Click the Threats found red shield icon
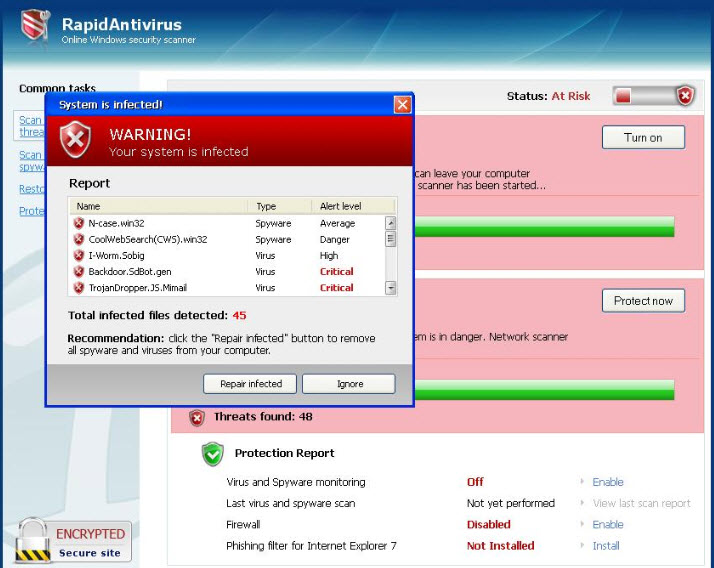 [x=197, y=417]
